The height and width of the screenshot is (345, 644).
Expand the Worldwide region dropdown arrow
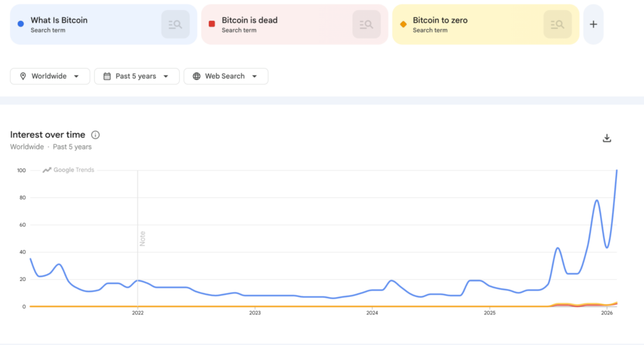(77, 77)
